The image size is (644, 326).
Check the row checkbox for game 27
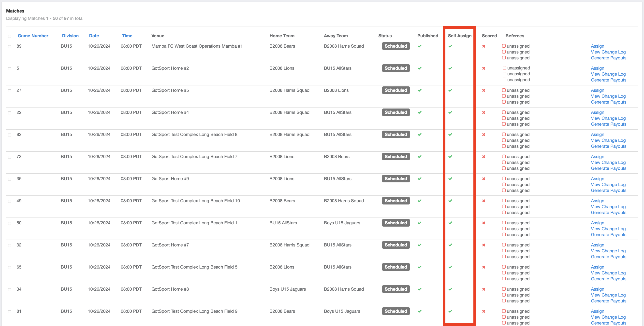pyautogui.click(x=10, y=91)
